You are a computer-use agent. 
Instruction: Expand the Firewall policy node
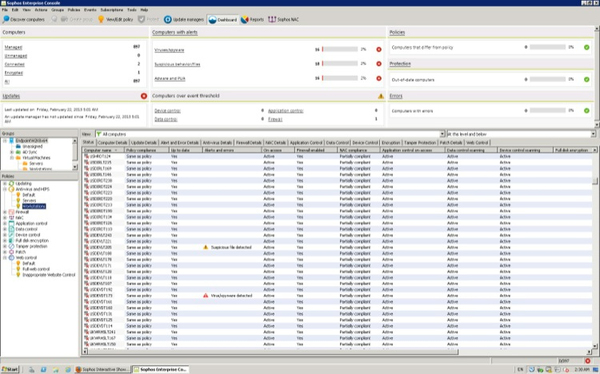pos(5,212)
